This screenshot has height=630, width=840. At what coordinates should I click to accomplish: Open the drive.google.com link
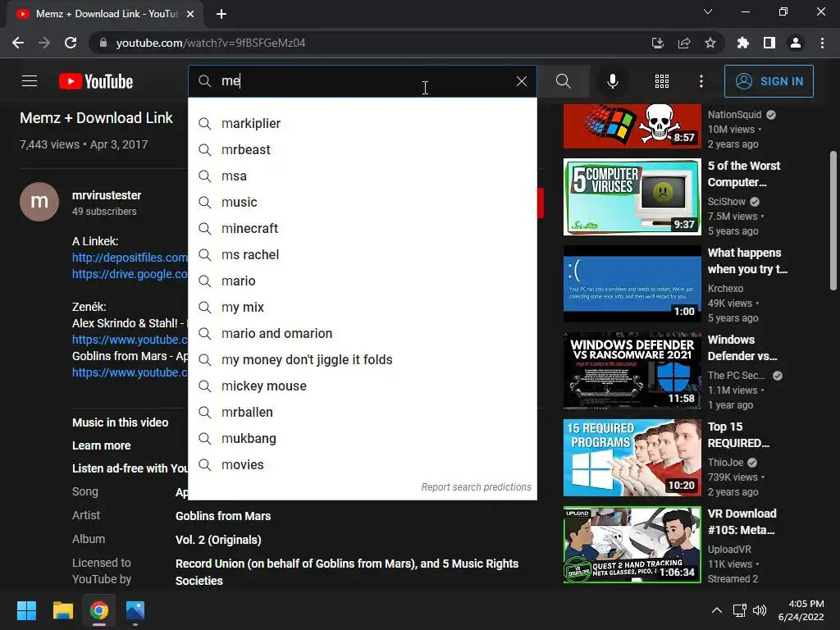click(130, 274)
